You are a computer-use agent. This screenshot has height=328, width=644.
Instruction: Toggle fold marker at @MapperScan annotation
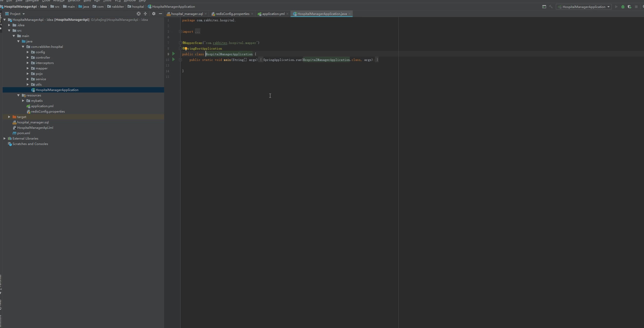pyautogui.click(x=180, y=43)
